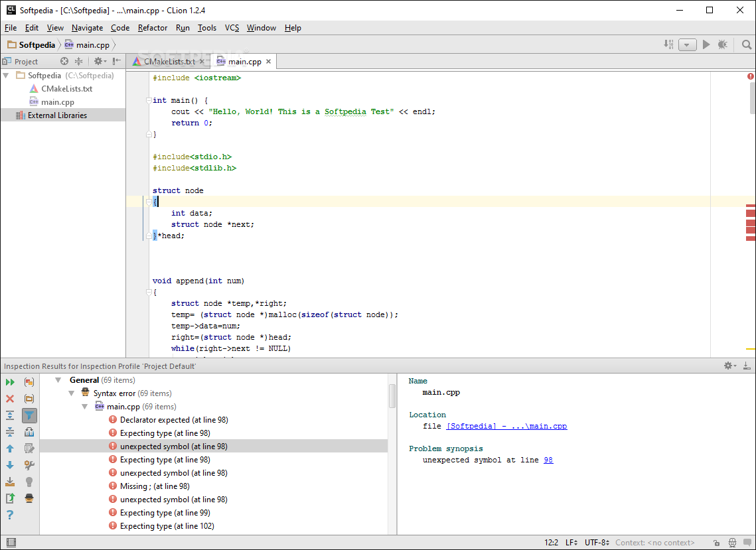Image resolution: width=756 pixels, height=550 pixels.
Task: Collapse the General inspection group
Action: pos(58,380)
